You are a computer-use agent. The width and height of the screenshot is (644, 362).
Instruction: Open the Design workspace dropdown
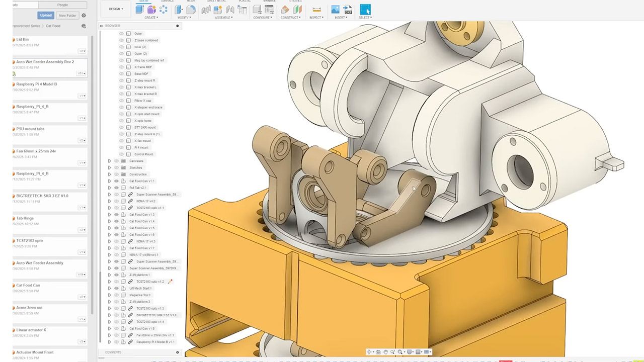pyautogui.click(x=116, y=9)
